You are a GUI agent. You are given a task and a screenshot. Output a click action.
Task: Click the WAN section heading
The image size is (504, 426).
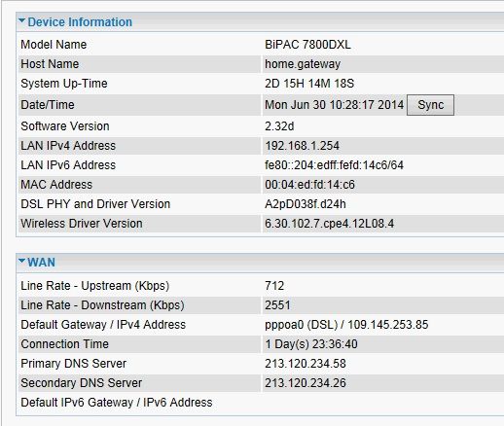pyautogui.click(x=41, y=262)
